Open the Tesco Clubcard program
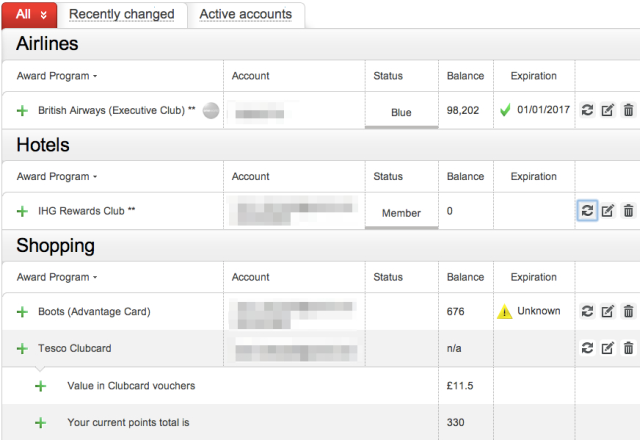The height and width of the screenshot is (440, 640). click(x=75, y=348)
